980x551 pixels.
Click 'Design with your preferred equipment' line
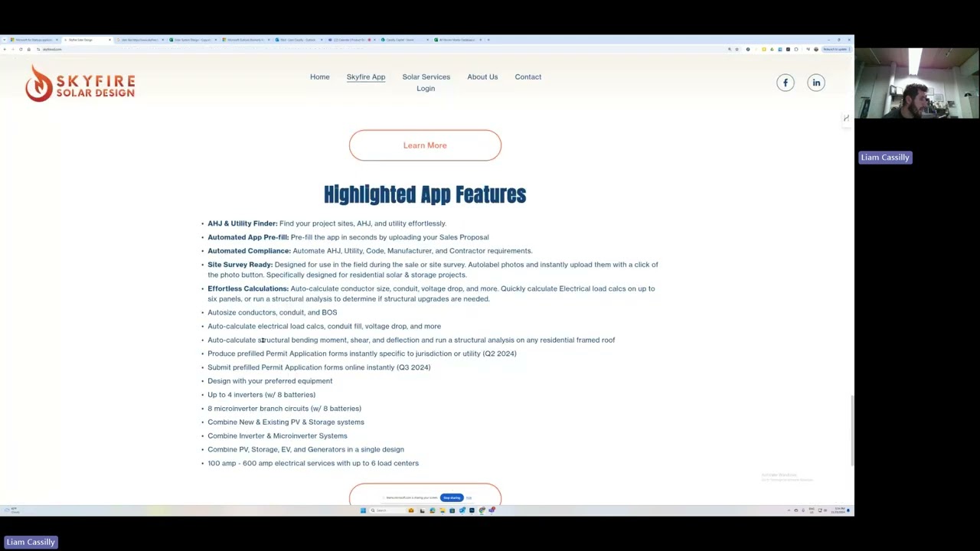tap(270, 381)
